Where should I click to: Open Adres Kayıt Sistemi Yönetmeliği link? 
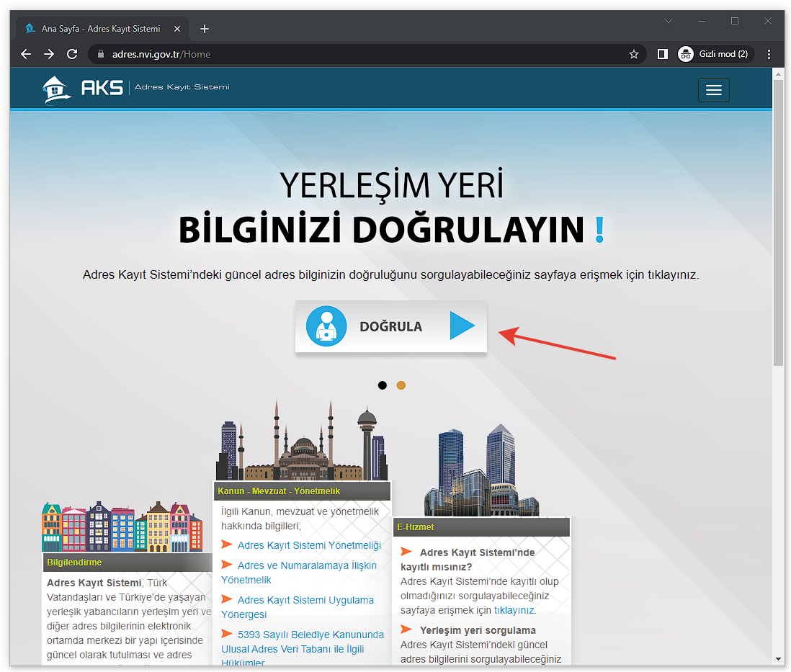coord(309,545)
